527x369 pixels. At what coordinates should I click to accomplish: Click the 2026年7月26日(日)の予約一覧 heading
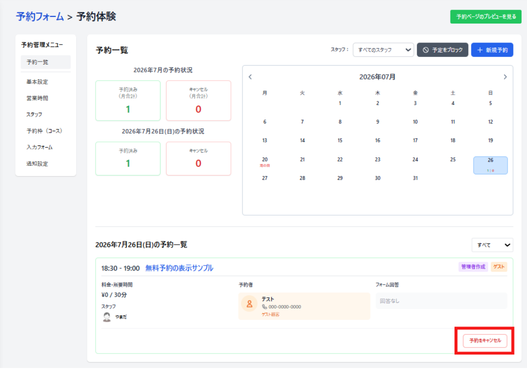coord(141,245)
